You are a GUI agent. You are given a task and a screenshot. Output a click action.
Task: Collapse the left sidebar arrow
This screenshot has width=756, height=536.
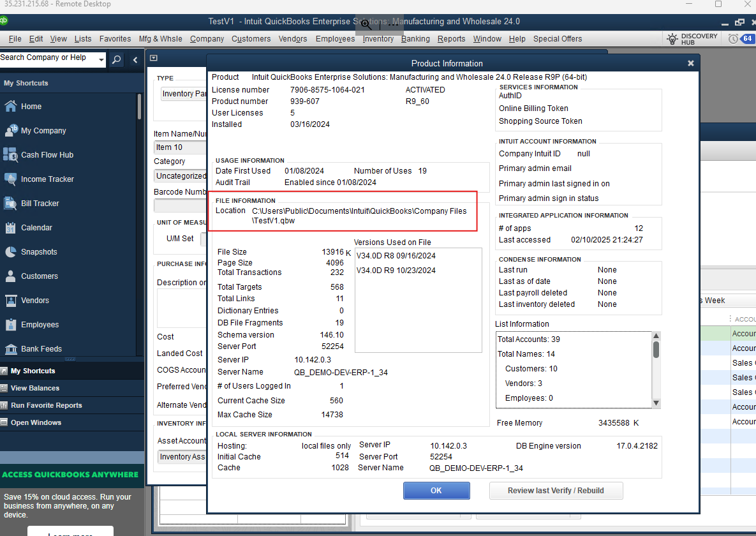click(x=135, y=60)
